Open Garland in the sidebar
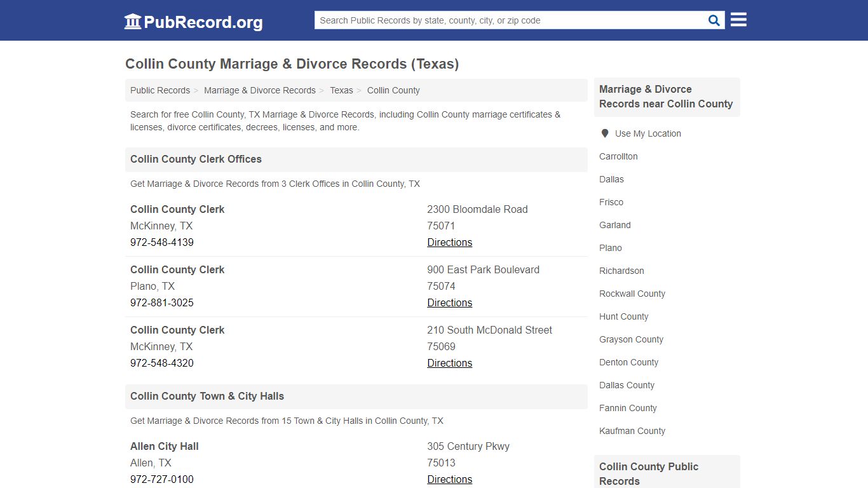This screenshot has width=868, height=488. pos(615,225)
